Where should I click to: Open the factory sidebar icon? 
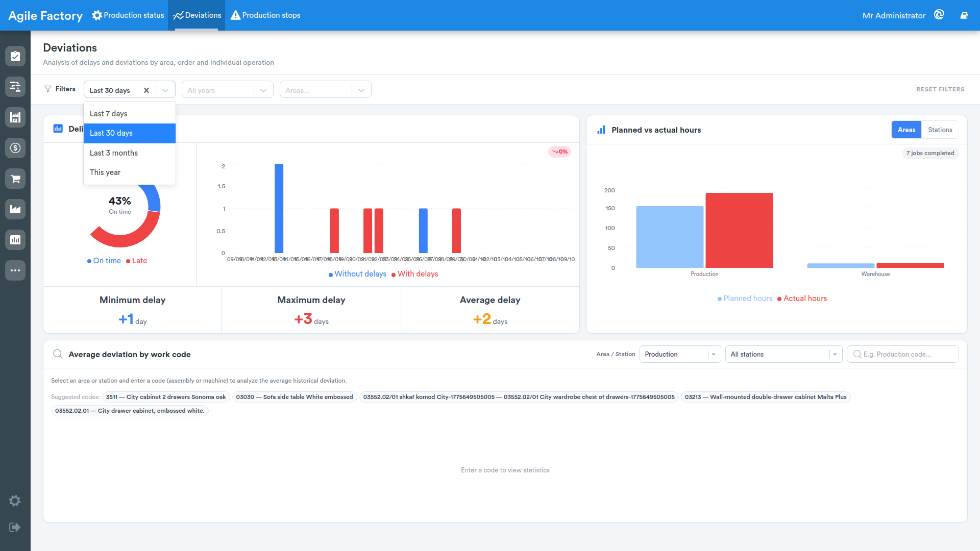[15, 209]
